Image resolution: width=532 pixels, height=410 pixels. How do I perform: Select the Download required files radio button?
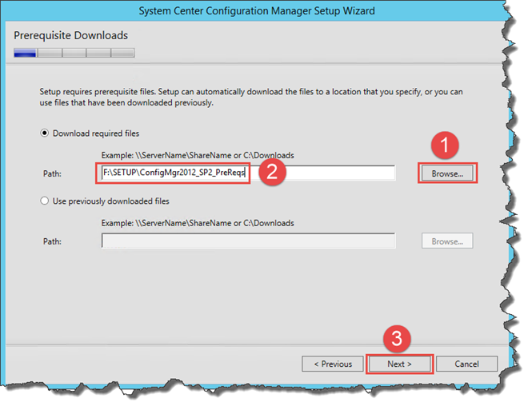45,133
